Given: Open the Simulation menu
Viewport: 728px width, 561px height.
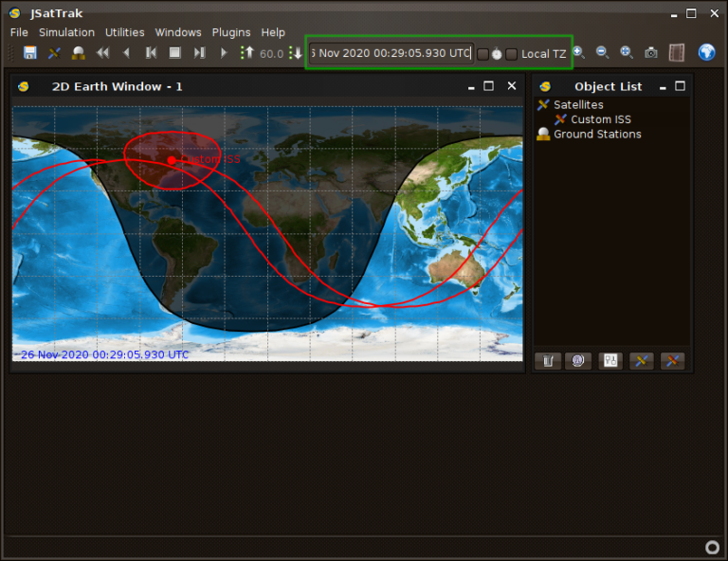Looking at the screenshot, I should (x=66, y=32).
